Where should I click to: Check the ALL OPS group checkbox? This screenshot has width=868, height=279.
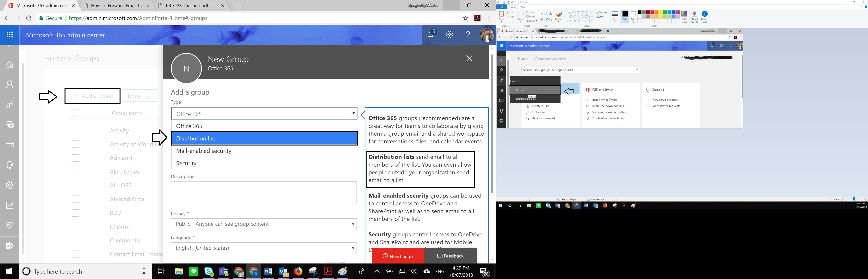coord(76,185)
